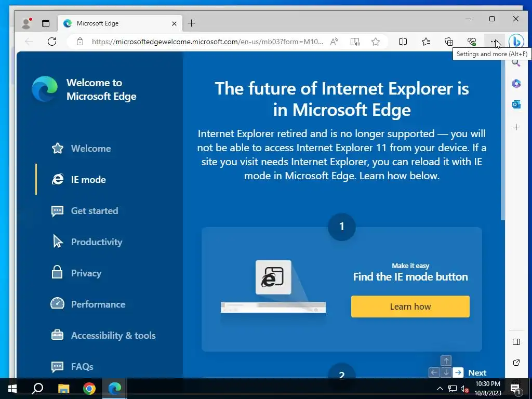Open link in new window sidebar icon
The image size is (532, 399).
516,363
